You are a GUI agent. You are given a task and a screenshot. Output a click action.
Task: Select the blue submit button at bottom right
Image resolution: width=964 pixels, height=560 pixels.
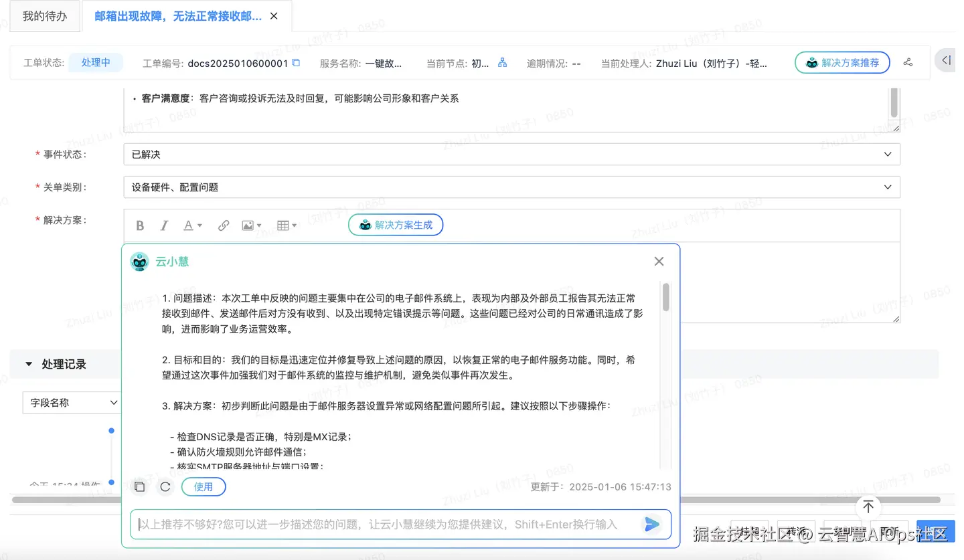(x=936, y=531)
